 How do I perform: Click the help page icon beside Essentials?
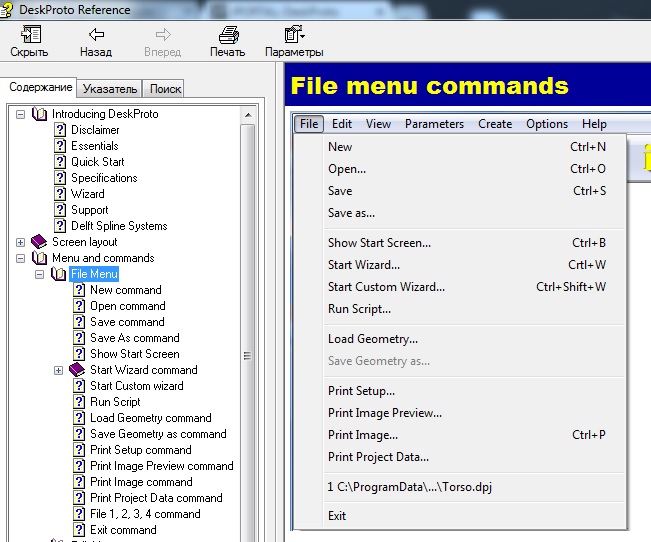pos(60,146)
